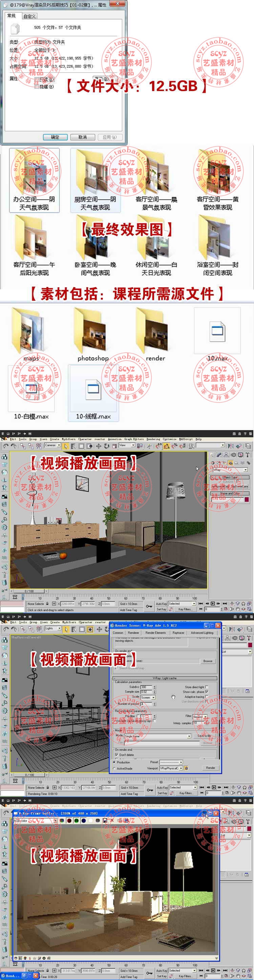Image resolution: width=254 pixels, height=980 pixels.
Task: Select the 10-白模.max file
Action: pyautogui.click(x=31, y=393)
